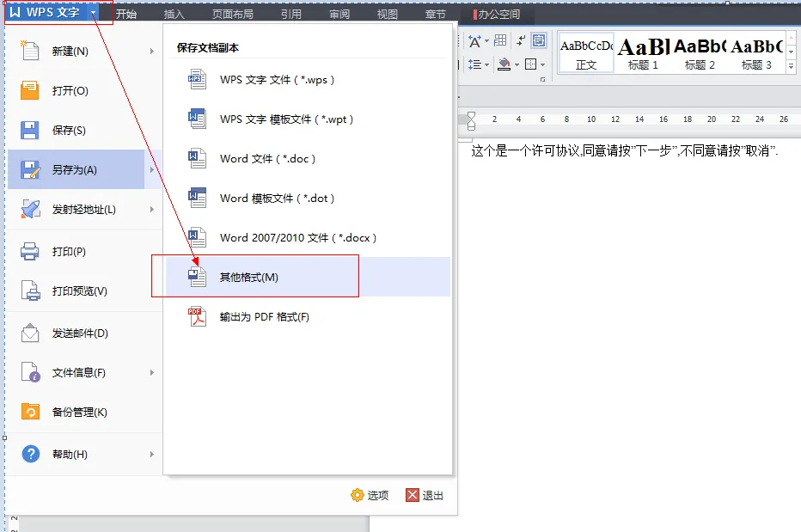Switch to the 开始 ribbon tab
Viewport: 801px width, 532px height.
coord(125,15)
